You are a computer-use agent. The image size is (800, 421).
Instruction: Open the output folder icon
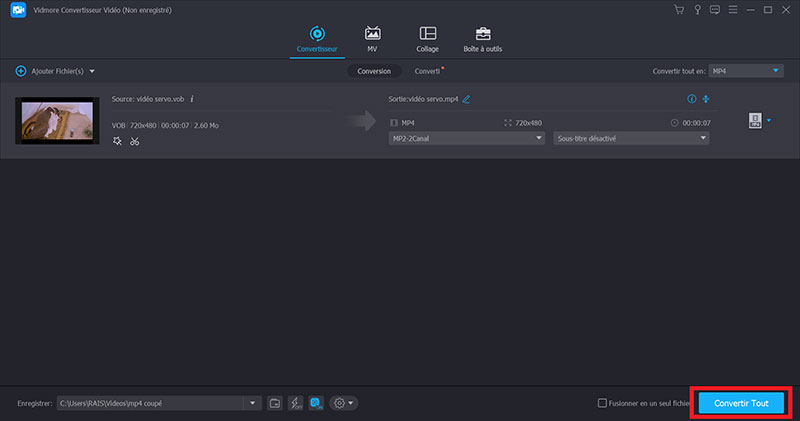(275, 403)
